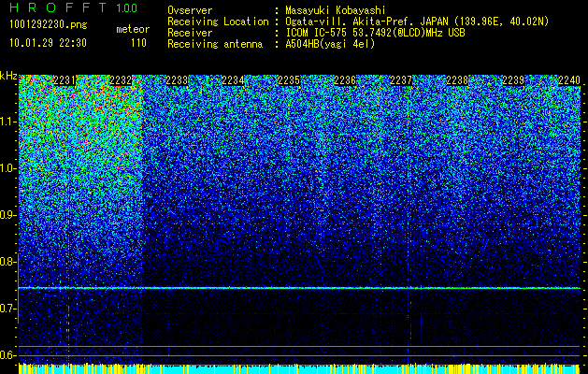Click the 1.1 frequency axis label

pos(7,122)
